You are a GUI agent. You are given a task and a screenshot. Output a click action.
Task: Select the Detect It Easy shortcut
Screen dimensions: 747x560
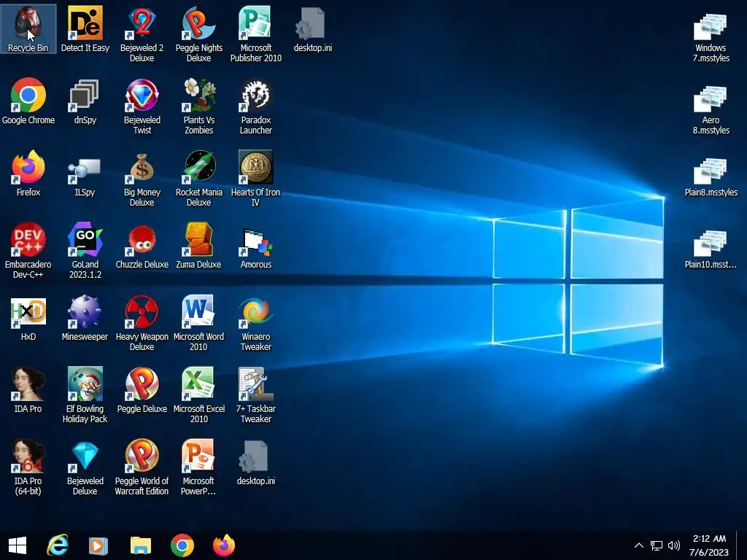(x=85, y=29)
